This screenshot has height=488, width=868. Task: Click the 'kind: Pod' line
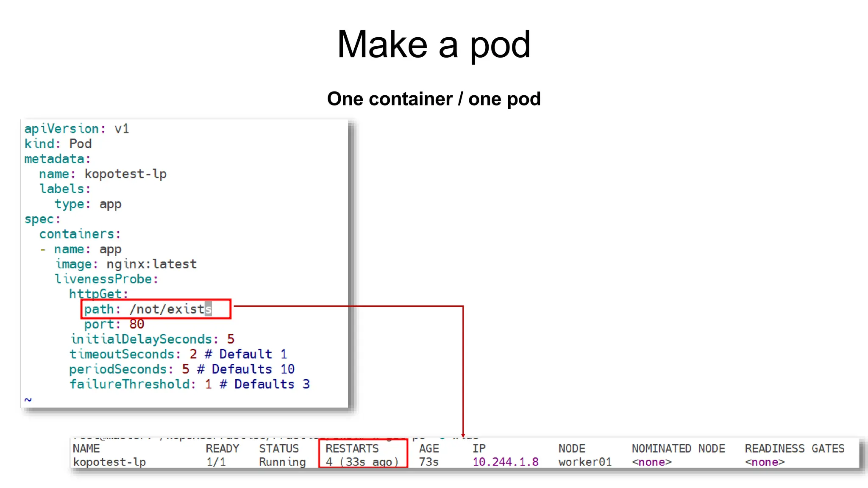[x=58, y=144]
